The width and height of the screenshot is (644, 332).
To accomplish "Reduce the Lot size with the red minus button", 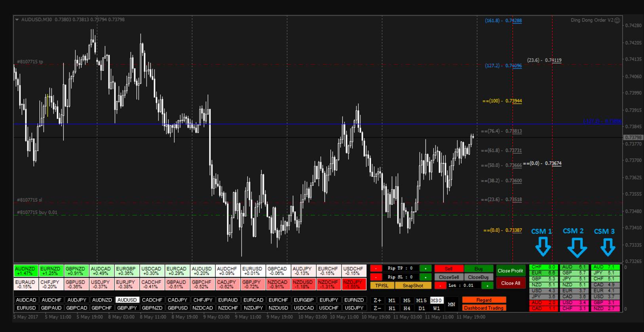I will point(440,285).
